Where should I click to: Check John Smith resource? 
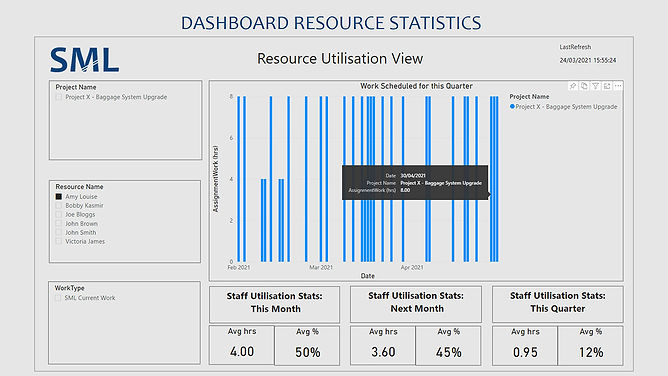coord(59,232)
